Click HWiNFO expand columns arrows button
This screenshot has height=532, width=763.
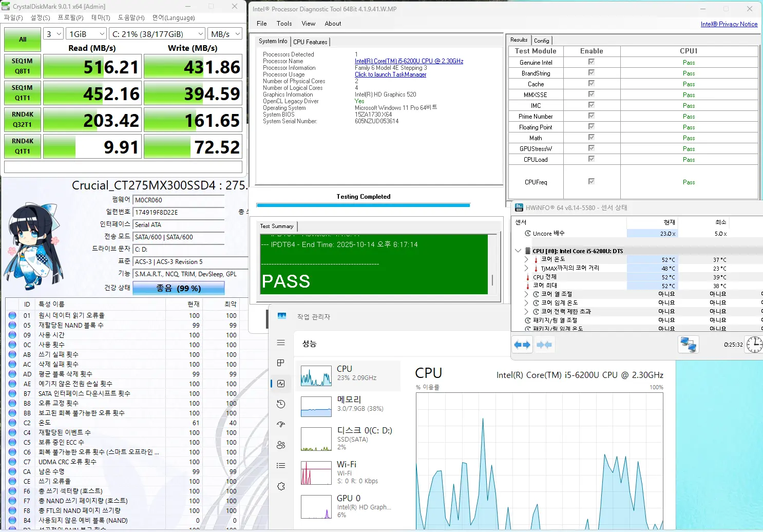[x=522, y=345]
